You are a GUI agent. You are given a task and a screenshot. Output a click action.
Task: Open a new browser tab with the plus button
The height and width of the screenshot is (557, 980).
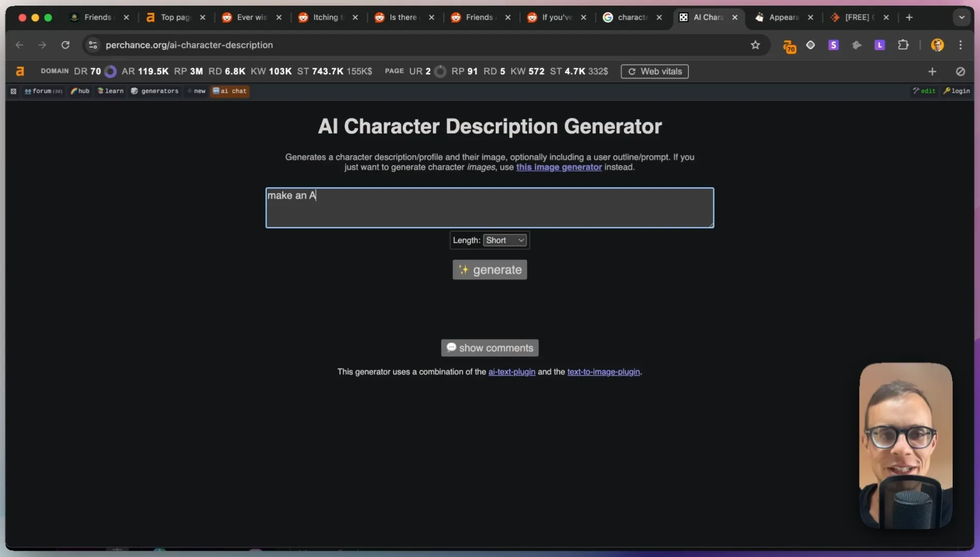(909, 18)
